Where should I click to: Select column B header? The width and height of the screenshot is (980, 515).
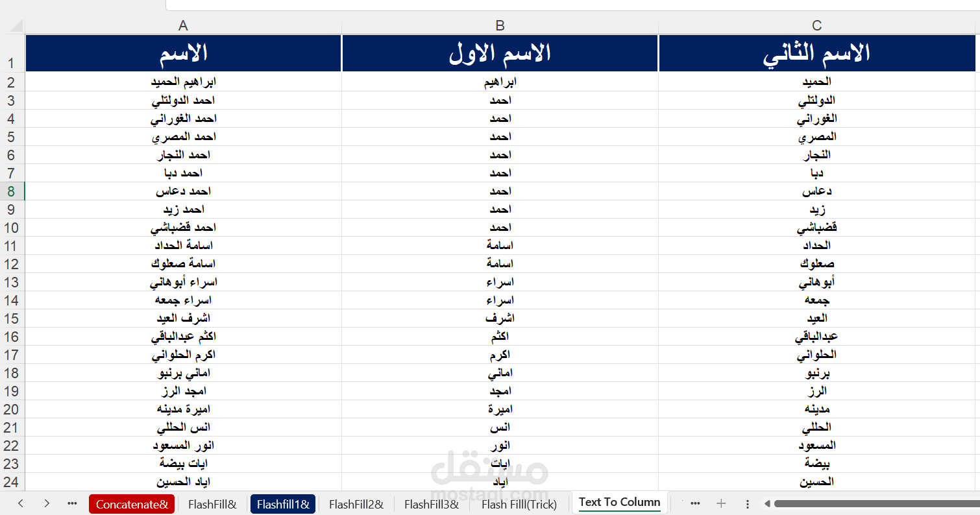[x=500, y=26]
